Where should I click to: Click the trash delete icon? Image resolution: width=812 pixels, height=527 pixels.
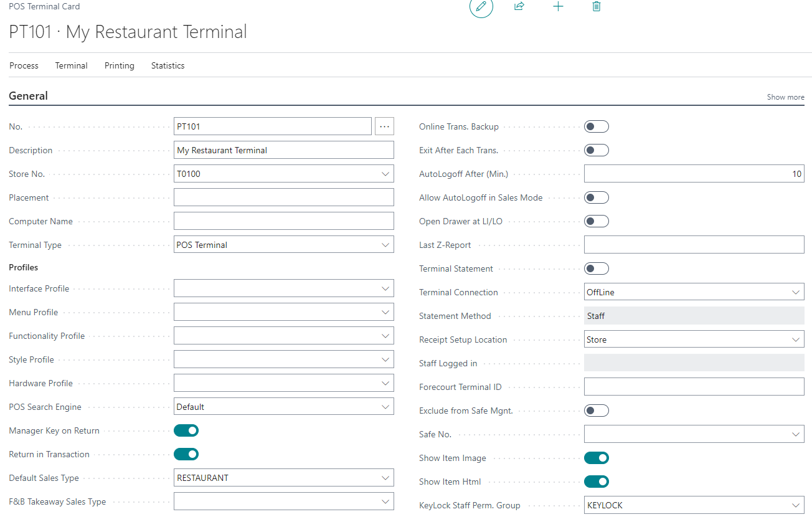597,6
